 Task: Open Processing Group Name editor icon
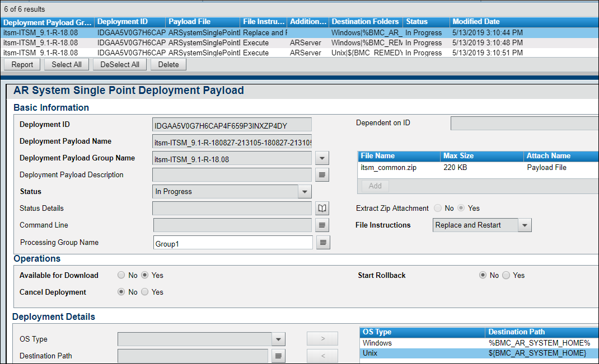coord(324,243)
